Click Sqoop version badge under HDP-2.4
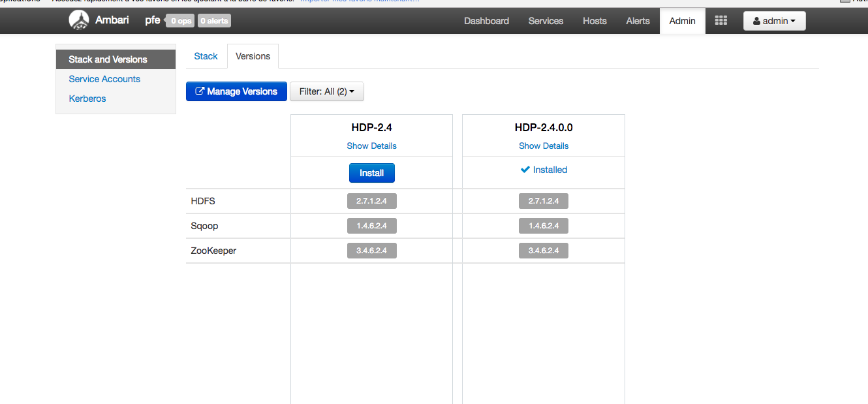Screen dimensions: 868x404 click(x=371, y=226)
